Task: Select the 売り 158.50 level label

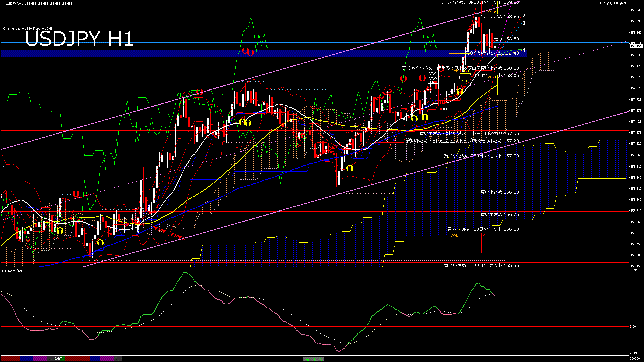Action: coord(506,39)
